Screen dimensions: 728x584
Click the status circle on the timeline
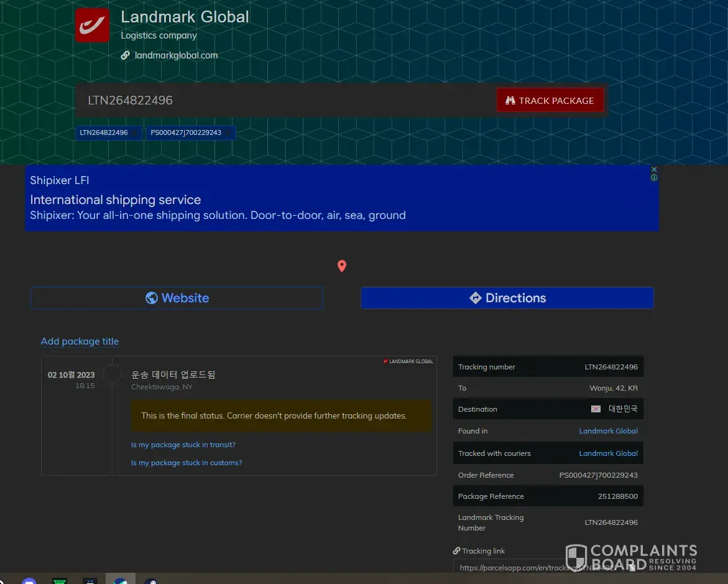coord(112,374)
